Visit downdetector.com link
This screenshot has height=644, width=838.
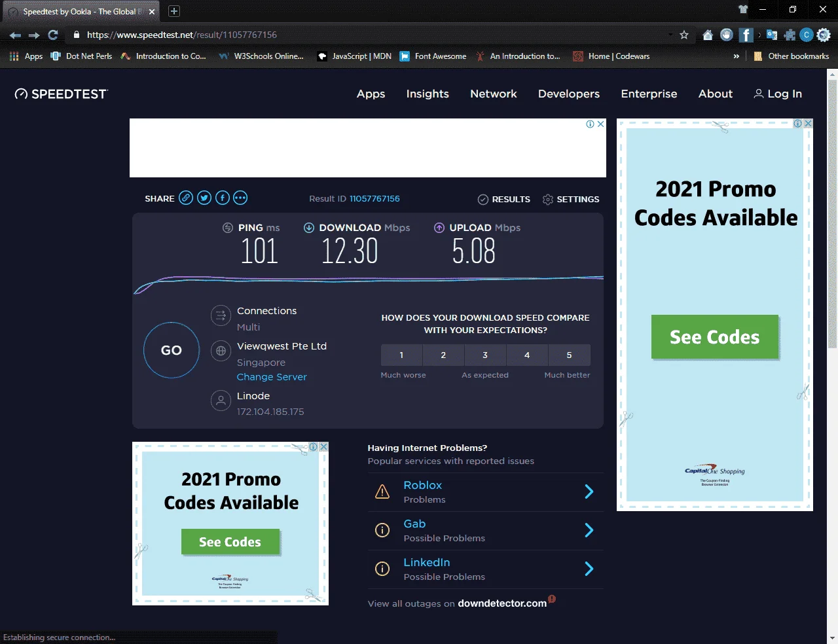(x=502, y=603)
